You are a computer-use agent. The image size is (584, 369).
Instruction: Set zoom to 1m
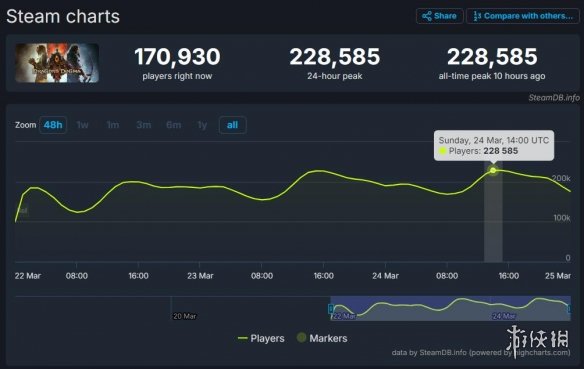pos(112,125)
